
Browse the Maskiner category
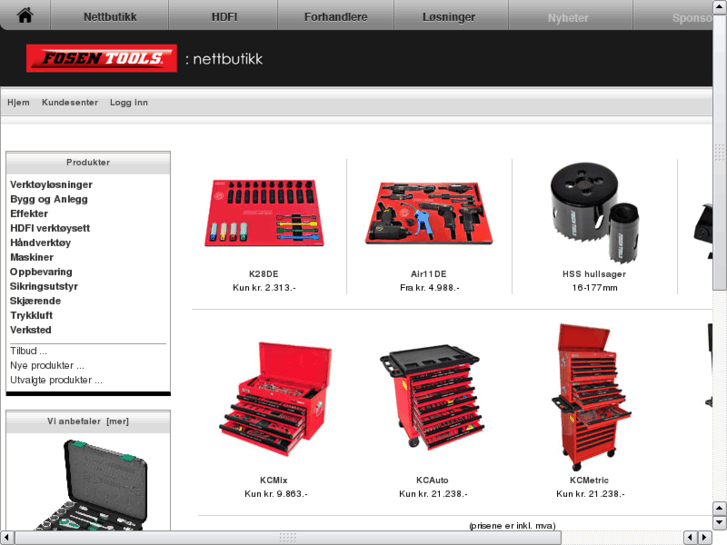pyautogui.click(x=32, y=257)
